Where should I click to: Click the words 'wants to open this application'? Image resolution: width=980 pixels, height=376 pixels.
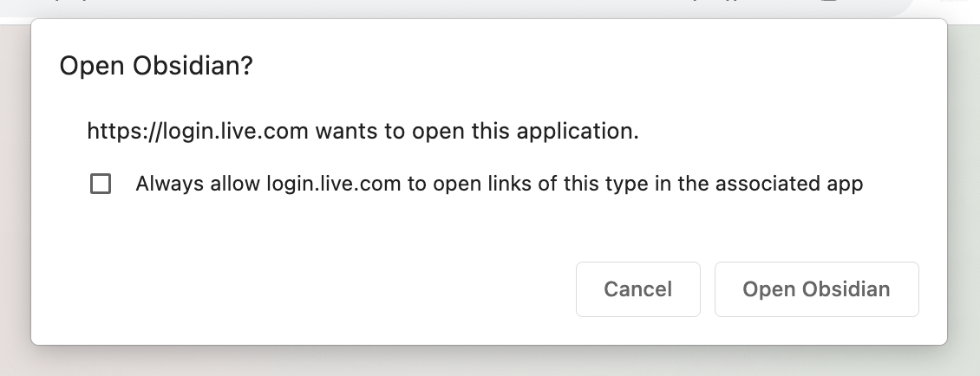(x=474, y=132)
